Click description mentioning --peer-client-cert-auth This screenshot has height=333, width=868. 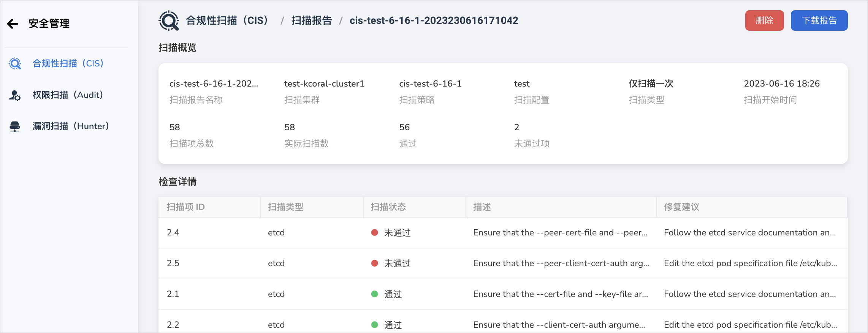point(561,263)
